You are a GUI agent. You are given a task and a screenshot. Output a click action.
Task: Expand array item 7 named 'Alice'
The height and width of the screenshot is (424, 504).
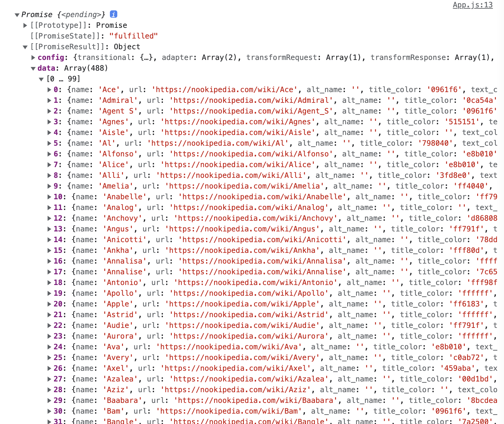(x=49, y=165)
